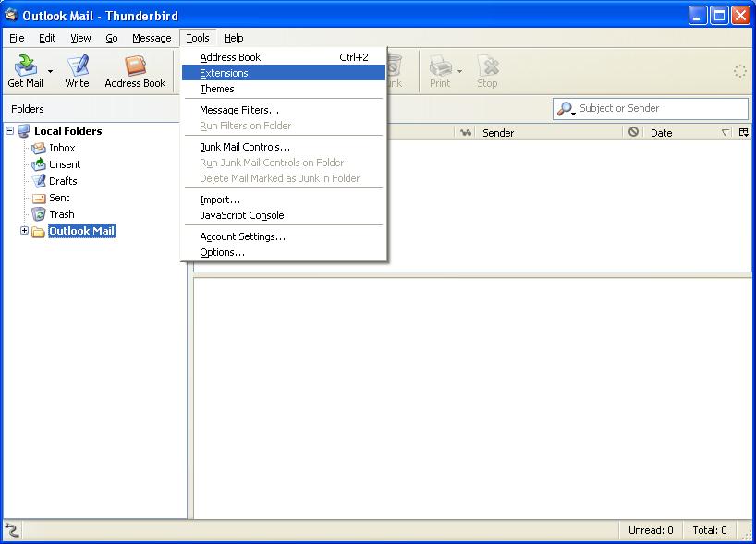Maximize the Thunderbird window
Screen dimensions: 756x544
[x=719, y=16]
